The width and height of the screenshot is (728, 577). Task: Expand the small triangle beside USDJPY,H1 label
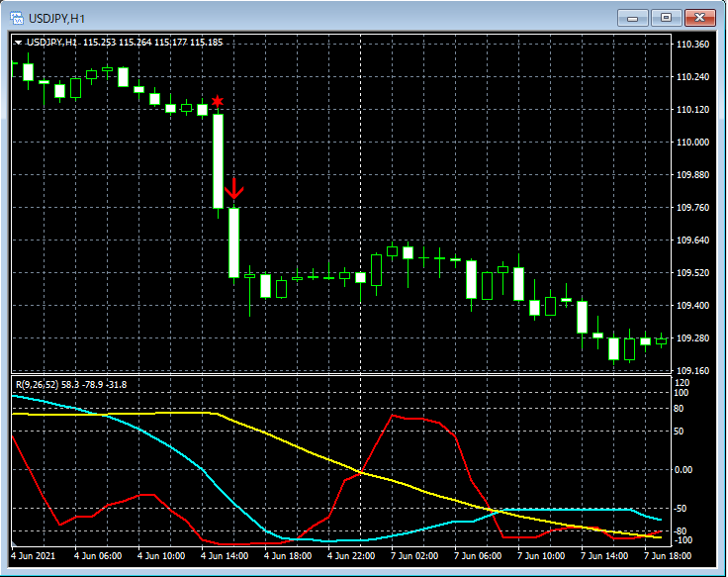(18, 43)
